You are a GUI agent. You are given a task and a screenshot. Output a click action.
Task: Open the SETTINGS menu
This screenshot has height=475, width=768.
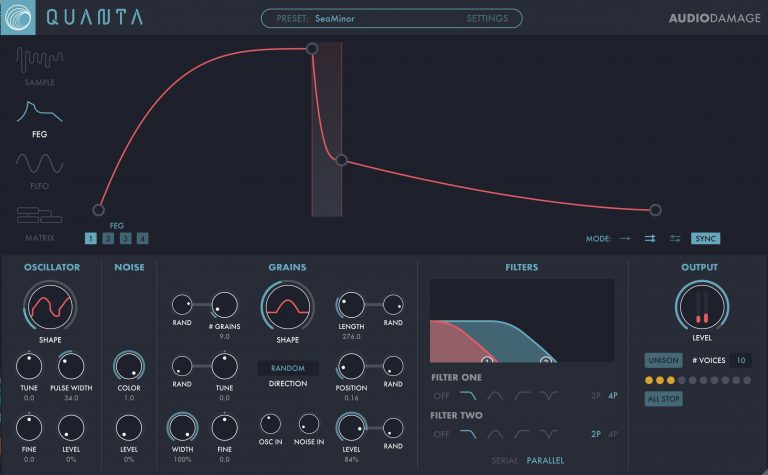[487, 19]
